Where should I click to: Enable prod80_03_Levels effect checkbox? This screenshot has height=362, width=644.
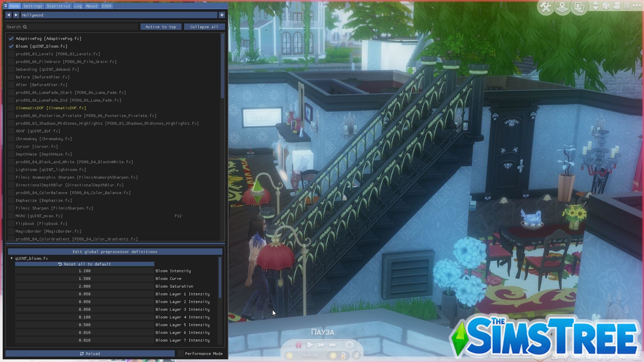point(11,54)
